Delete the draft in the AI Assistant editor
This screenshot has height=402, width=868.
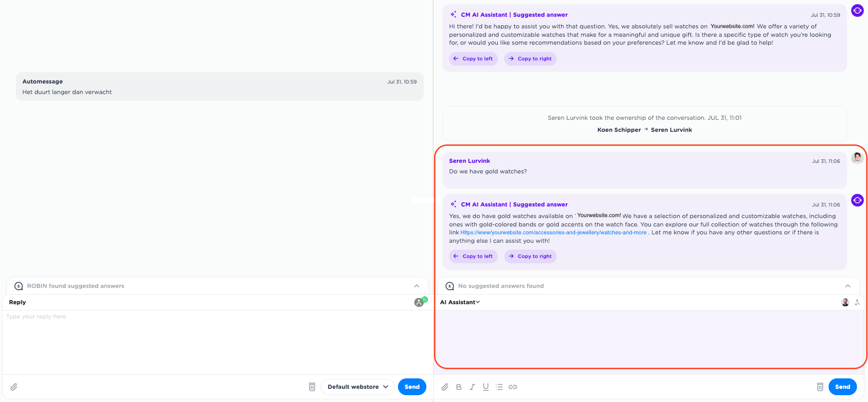pos(820,387)
